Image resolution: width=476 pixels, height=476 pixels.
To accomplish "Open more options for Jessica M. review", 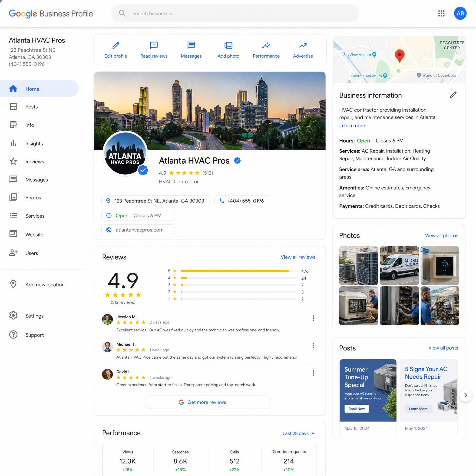I will [313, 318].
